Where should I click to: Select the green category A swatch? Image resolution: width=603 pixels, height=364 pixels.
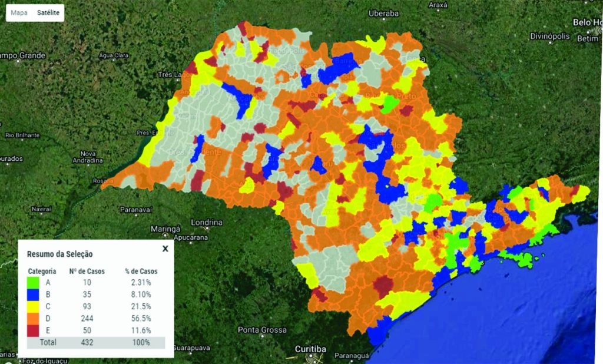click(x=33, y=283)
